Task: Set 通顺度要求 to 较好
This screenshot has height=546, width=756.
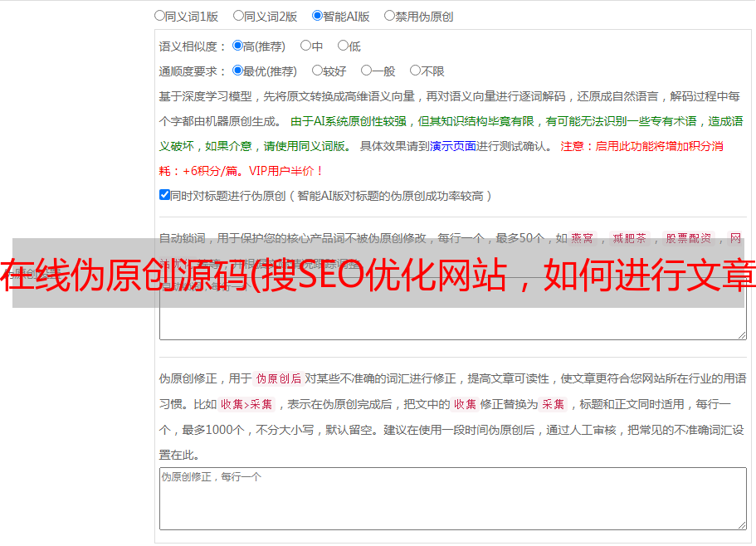Action: click(x=317, y=71)
